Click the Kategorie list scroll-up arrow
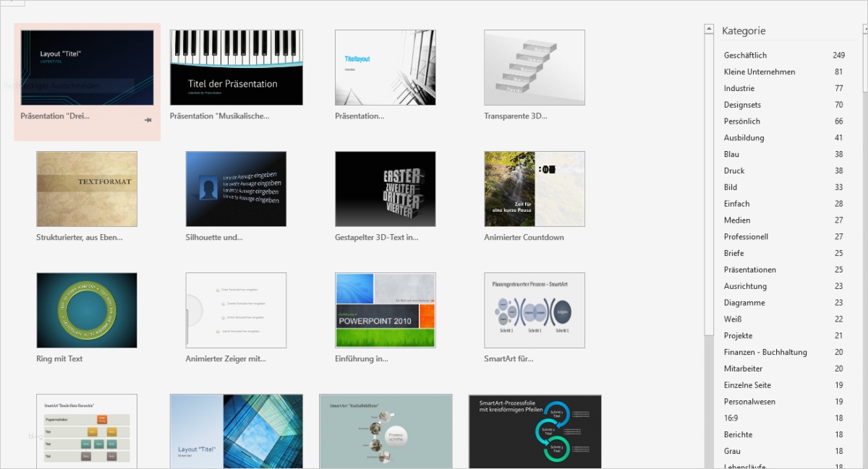Image resolution: width=868 pixels, height=469 pixels. 709,28
